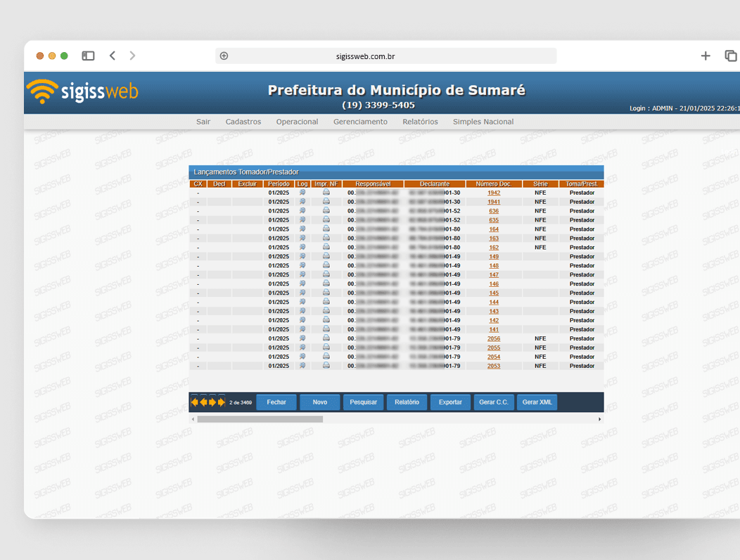The width and height of the screenshot is (740, 560).
Task: Open document number 2056 link
Action: 494,338
